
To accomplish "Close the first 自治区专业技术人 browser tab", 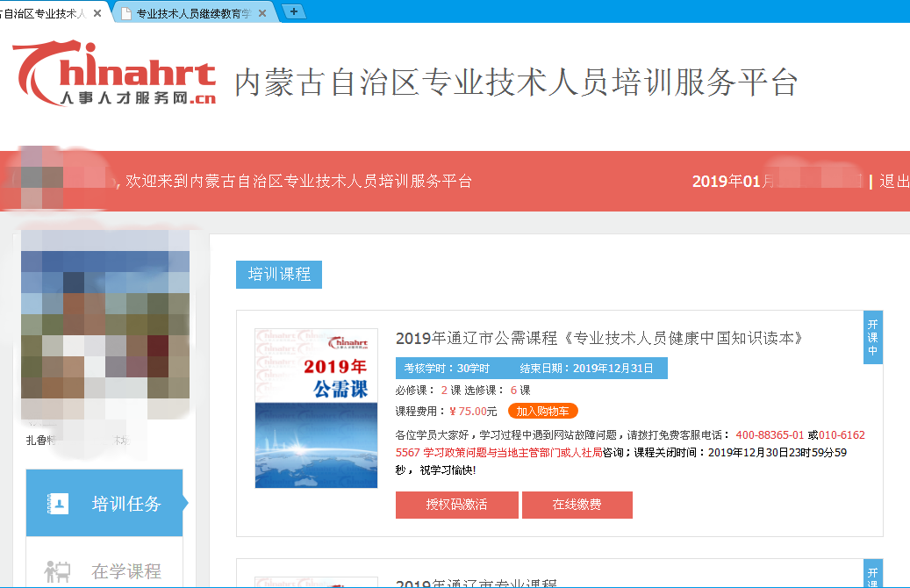I will click(97, 13).
